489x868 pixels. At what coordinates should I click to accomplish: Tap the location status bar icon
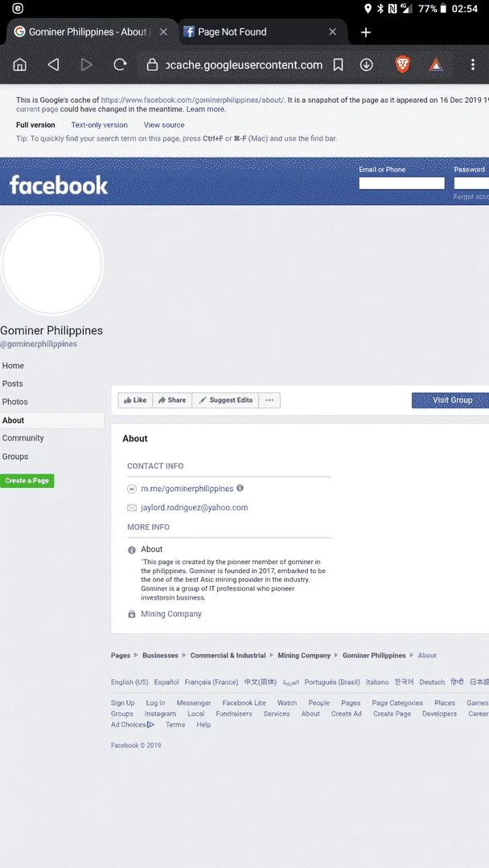pyautogui.click(x=368, y=8)
